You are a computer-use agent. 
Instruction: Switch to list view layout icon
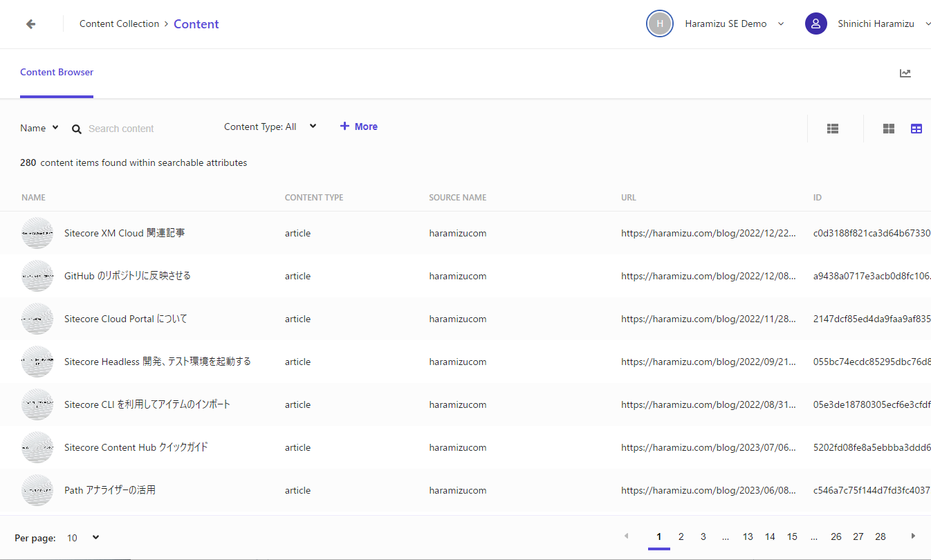(x=833, y=129)
